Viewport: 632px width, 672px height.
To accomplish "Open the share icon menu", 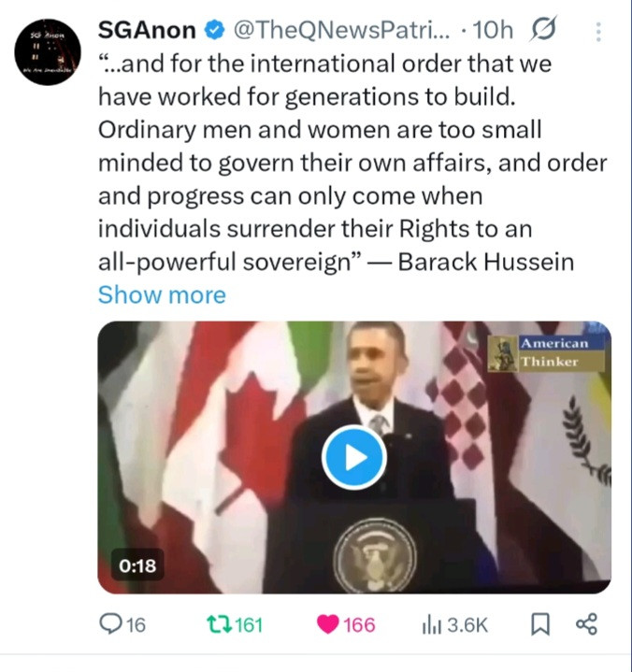I will tap(586, 624).
